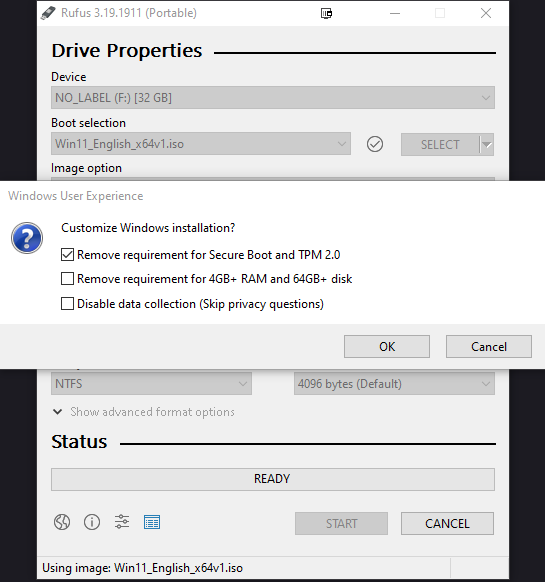Click the 'Using image: Win11_English_x64v1.iso' status text
Viewport: 545px width, 582px height.
coord(143,568)
